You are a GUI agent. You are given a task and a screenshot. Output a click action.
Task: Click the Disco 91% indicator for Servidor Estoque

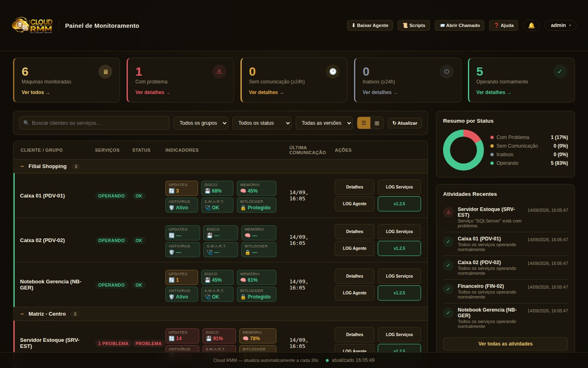219,336
